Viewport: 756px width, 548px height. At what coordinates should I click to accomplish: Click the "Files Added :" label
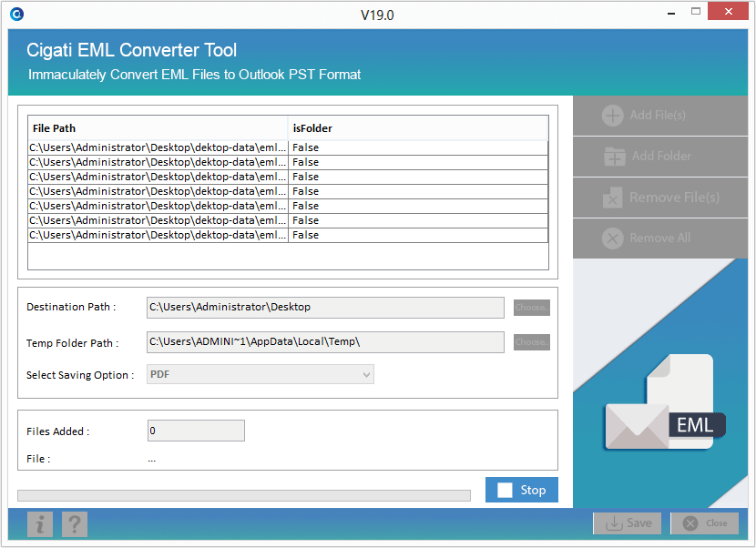coord(58,431)
